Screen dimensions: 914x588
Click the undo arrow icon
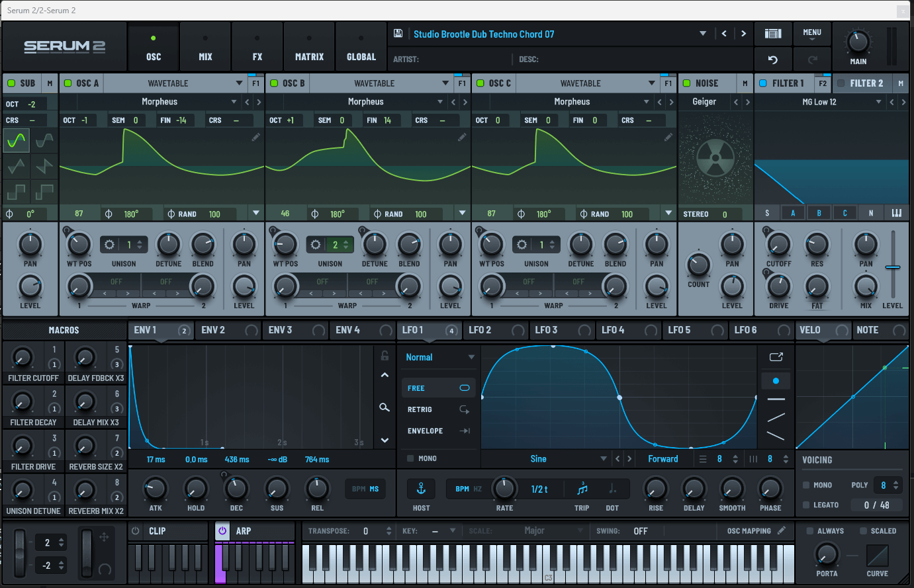(x=773, y=59)
